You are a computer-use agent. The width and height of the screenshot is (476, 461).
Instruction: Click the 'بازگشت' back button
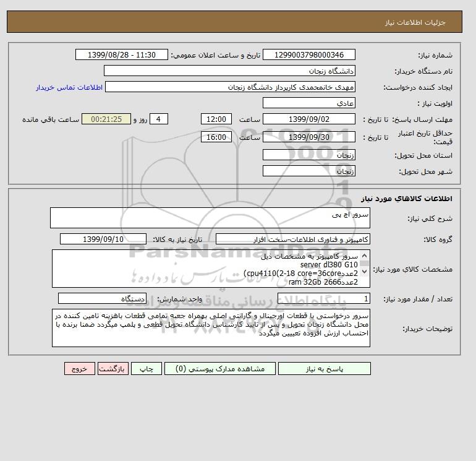tap(113, 369)
